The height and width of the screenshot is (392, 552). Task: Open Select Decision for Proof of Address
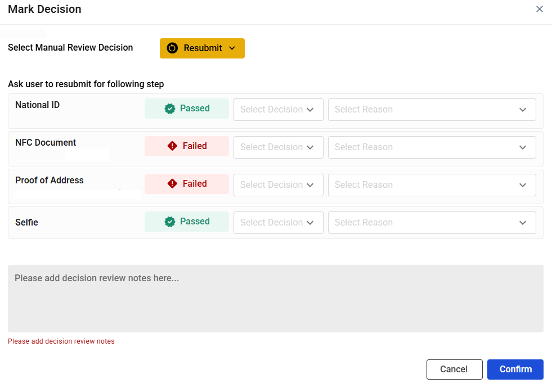pos(278,185)
